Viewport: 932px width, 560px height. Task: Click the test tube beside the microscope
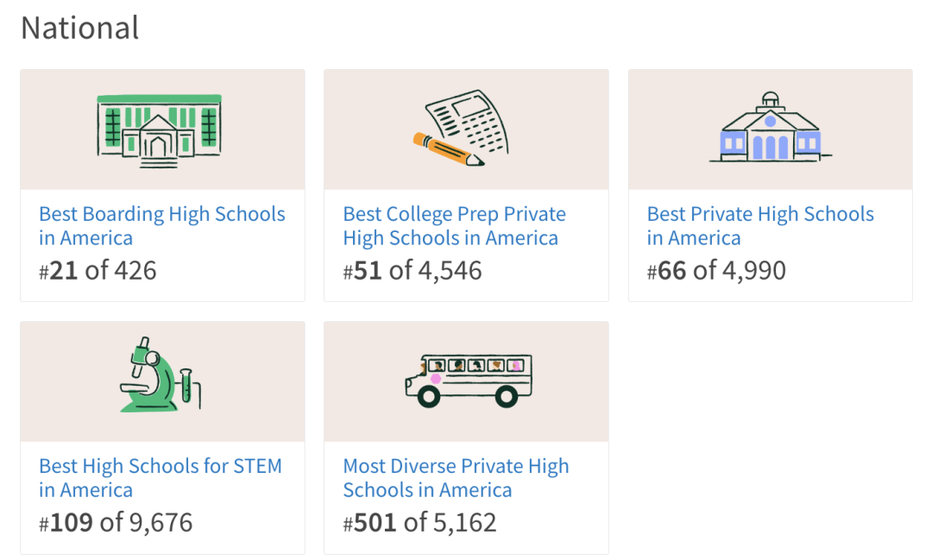coord(186,385)
